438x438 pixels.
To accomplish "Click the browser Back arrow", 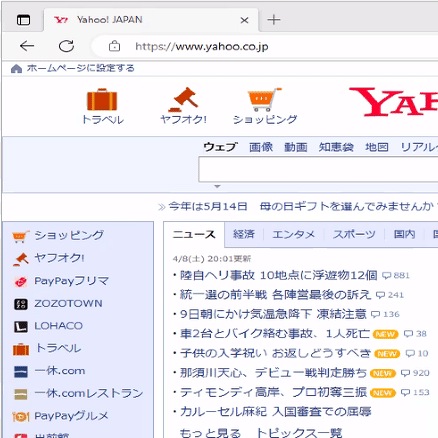I will pyautogui.click(x=27, y=46).
